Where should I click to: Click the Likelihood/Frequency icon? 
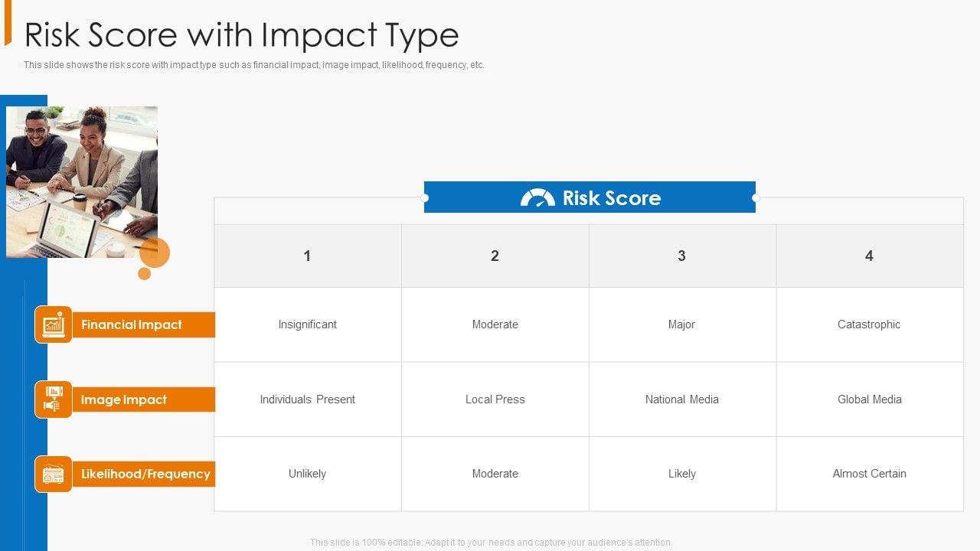click(54, 474)
